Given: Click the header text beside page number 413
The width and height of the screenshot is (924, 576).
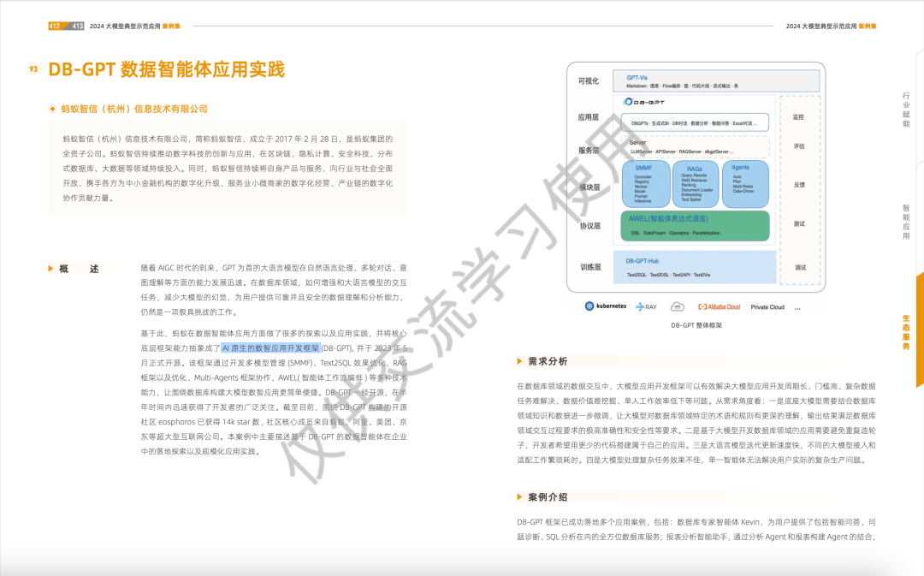Looking at the screenshot, I should [135, 26].
